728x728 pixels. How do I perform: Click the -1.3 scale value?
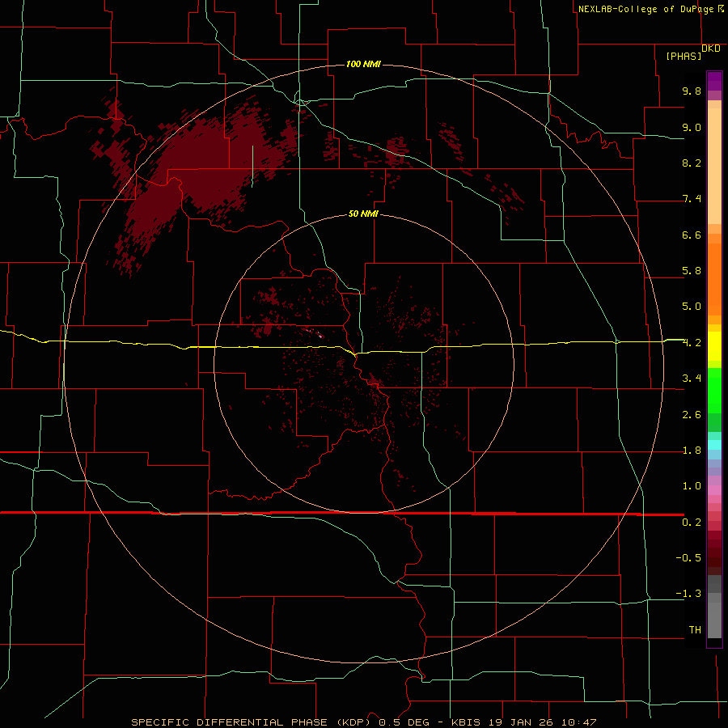tap(688, 594)
